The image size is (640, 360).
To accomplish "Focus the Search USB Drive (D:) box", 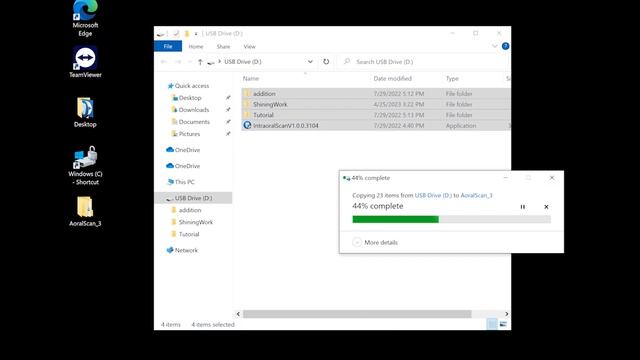I will tap(424, 62).
